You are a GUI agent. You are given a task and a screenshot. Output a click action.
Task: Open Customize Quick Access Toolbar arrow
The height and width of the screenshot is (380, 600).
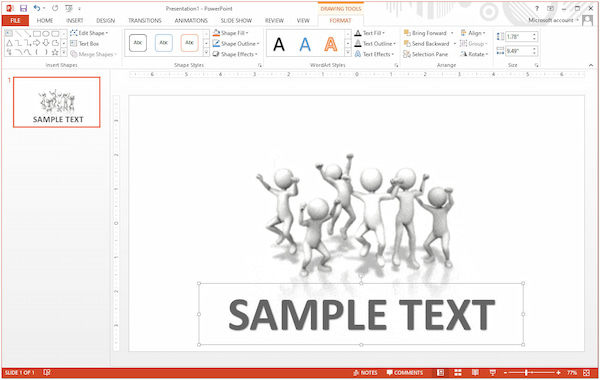(x=80, y=8)
